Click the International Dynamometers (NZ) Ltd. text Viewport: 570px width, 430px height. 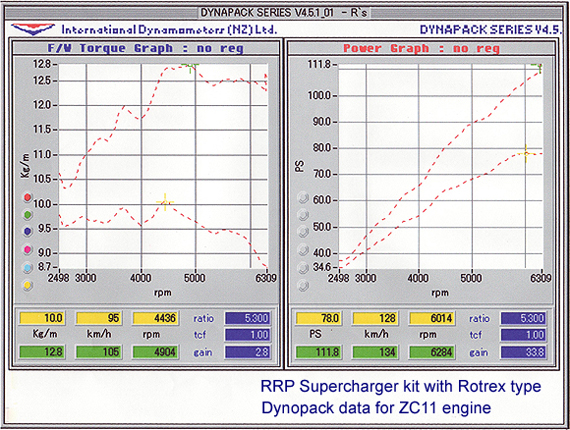click(x=169, y=29)
